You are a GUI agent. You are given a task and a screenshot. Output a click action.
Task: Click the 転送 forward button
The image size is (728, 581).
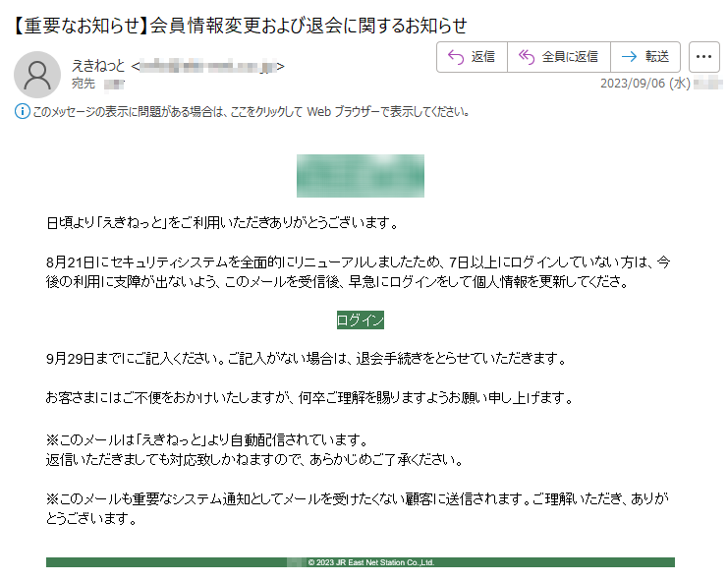pyautogui.click(x=645, y=57)
